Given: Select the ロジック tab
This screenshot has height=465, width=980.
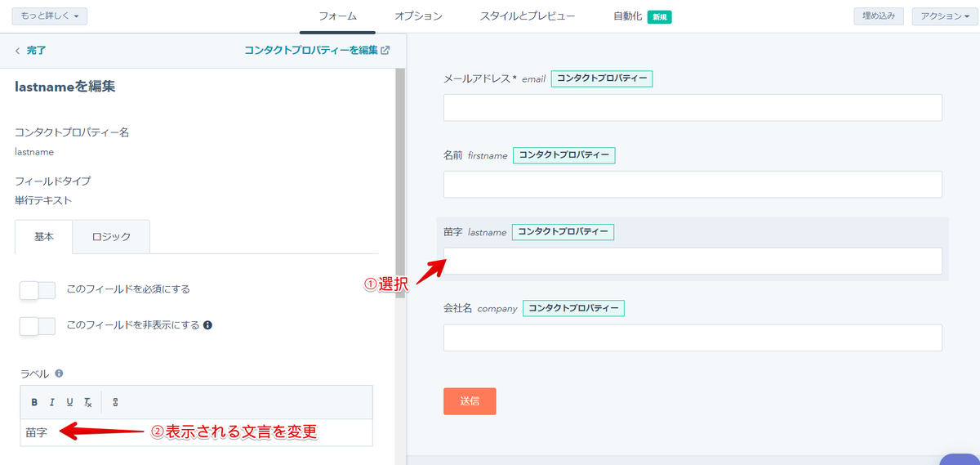Looking at the screenshot, I should [111, 237].
